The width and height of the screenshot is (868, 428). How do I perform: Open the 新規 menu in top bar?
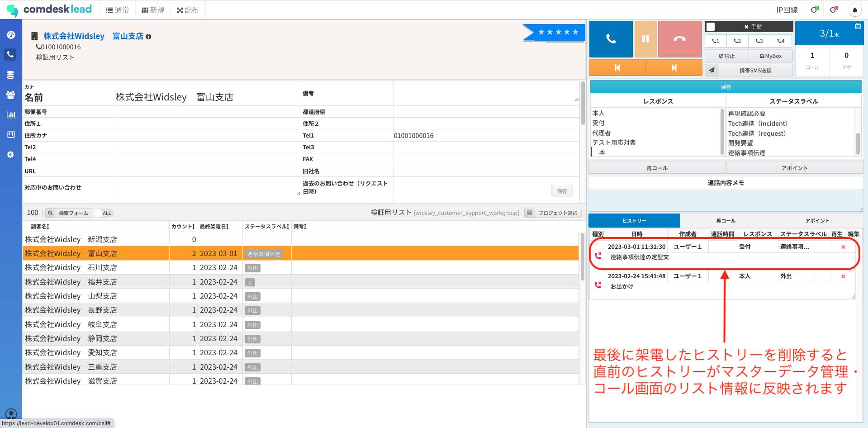153,10
